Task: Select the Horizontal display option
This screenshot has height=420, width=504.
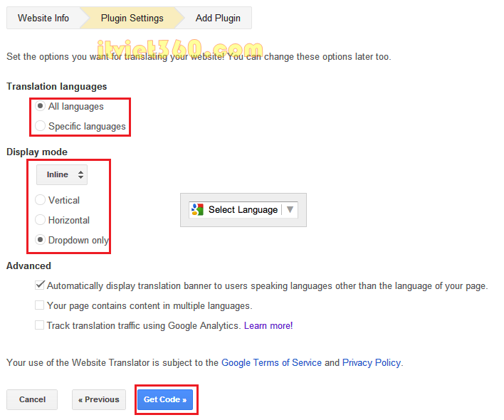Action: (40, 220)
